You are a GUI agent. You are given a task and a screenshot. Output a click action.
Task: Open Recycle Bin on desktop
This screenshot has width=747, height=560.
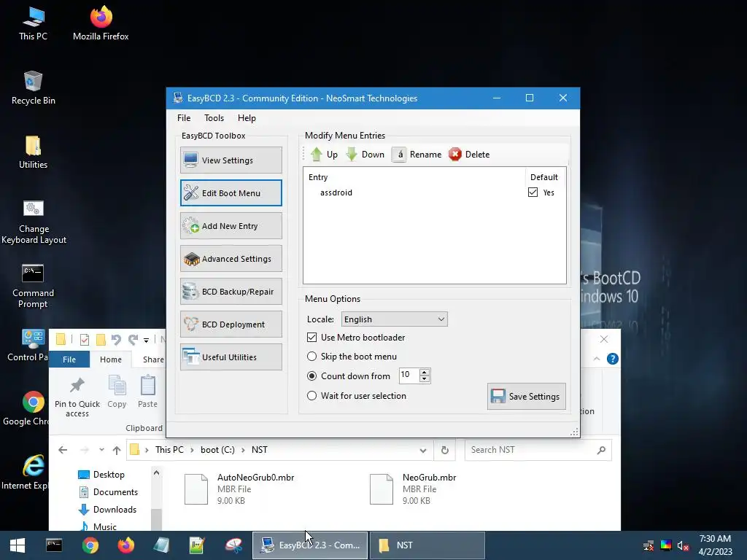click(33, 87)
